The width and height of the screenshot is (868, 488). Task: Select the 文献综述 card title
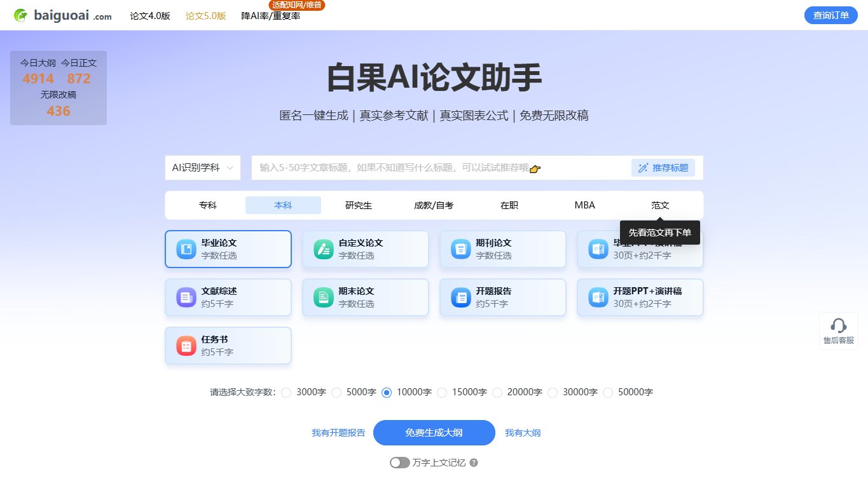tap(219, 291)
